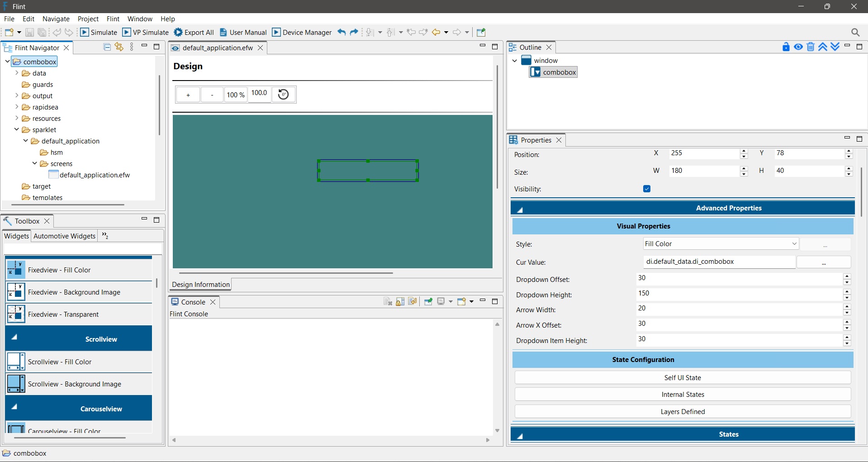Viewport: 868px width, 462px height.
Task: Click the Simulate toolbar button
Action: point(99,32)
